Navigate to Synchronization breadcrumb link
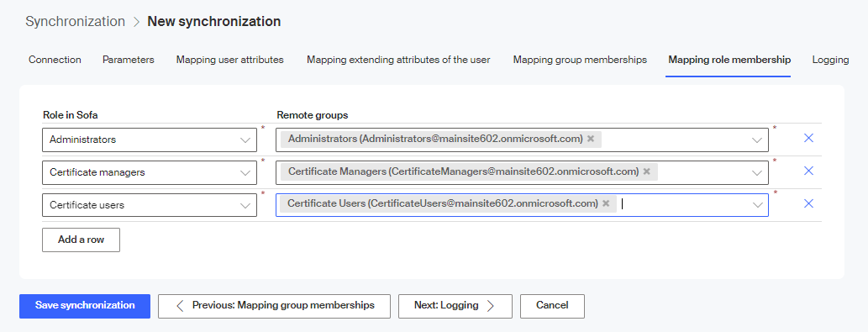The width and height of the screenshot is (868, 332). pyautogui.click(x=76, y=22)
